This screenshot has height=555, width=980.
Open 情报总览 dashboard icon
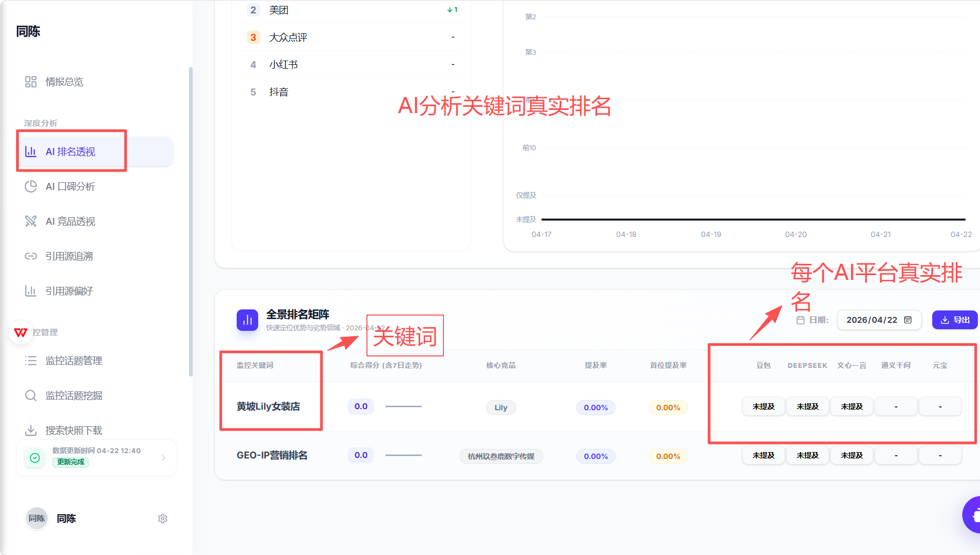[x=31, y=82]
